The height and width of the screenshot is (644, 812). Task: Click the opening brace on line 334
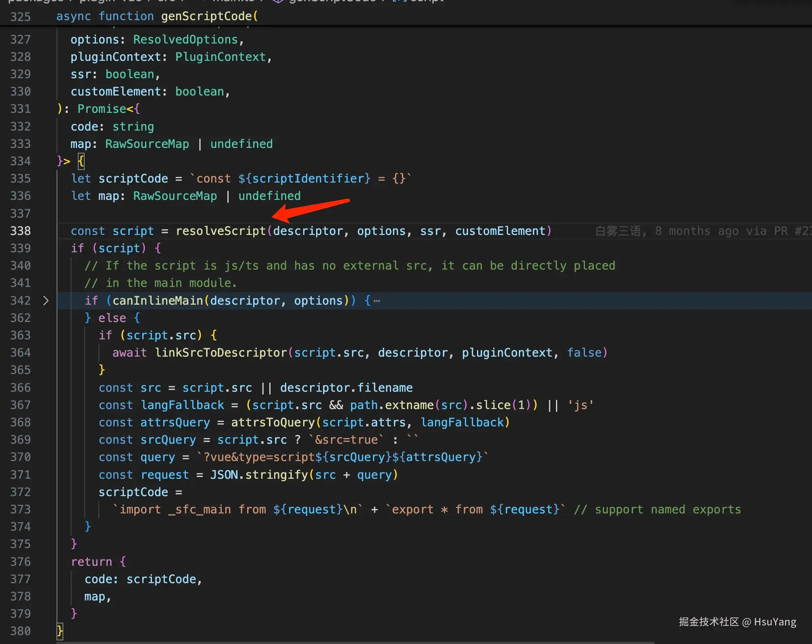point(81,161)
